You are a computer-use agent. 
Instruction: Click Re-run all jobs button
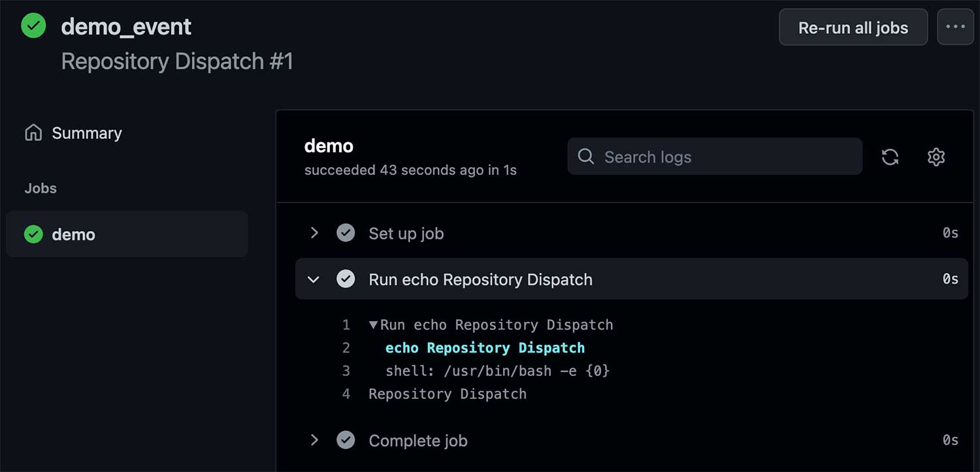(853, 27)
